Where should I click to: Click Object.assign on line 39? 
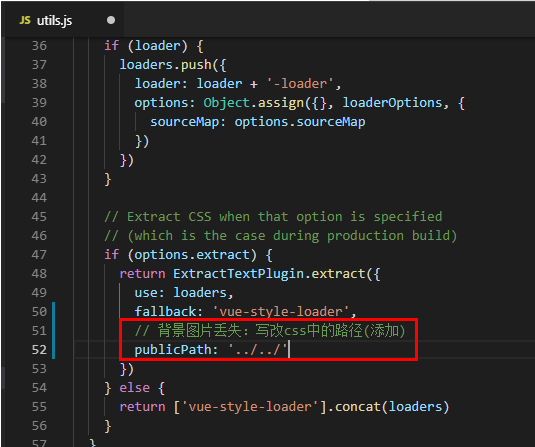point(254,103)
